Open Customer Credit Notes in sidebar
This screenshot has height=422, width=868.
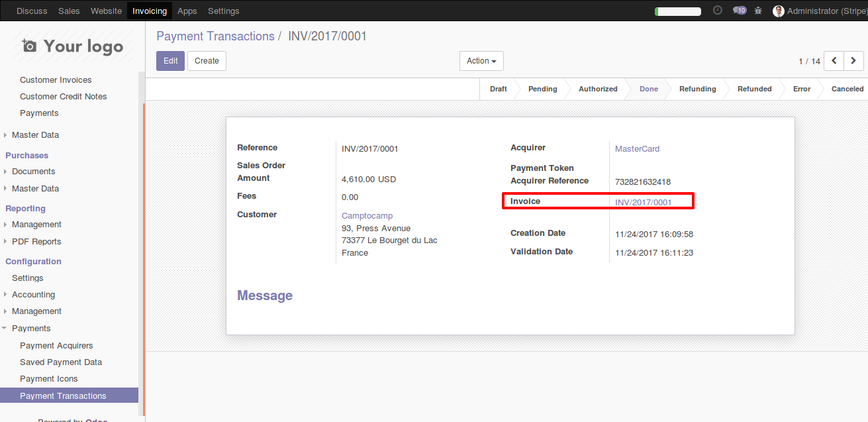click(x=63, y=96)
